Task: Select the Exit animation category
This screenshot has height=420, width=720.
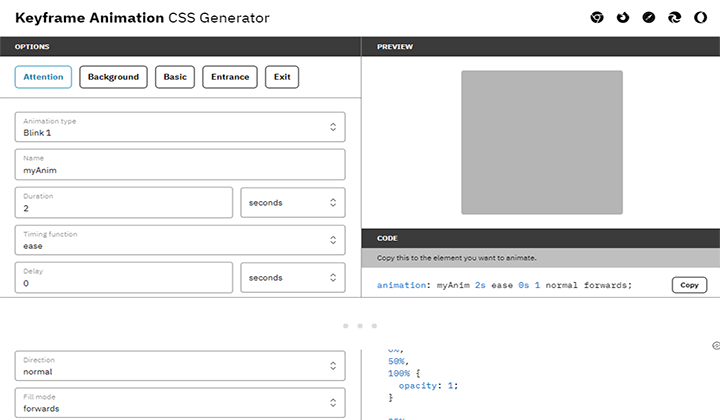Action: click(x=282, y=77)
